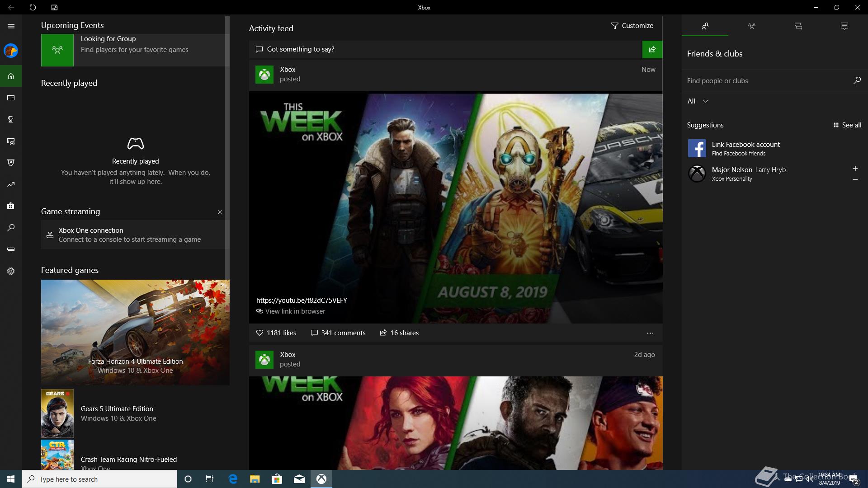Open Search magnifier in sidebar

[11, 228]
